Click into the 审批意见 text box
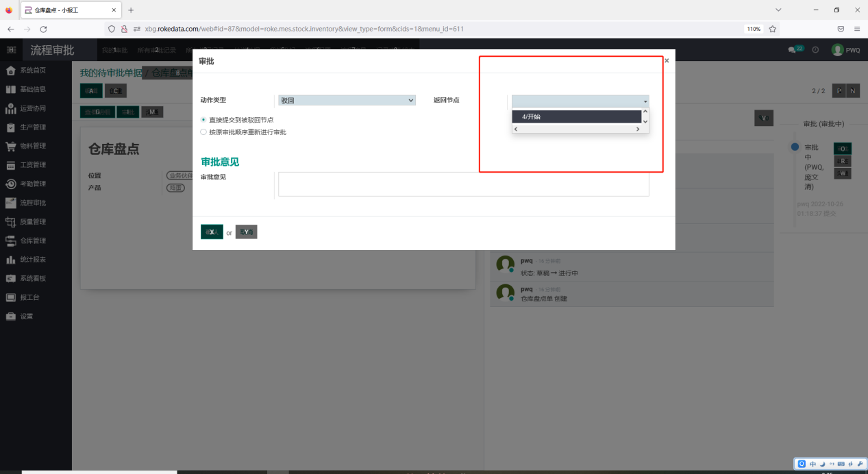 click(463, 184)
